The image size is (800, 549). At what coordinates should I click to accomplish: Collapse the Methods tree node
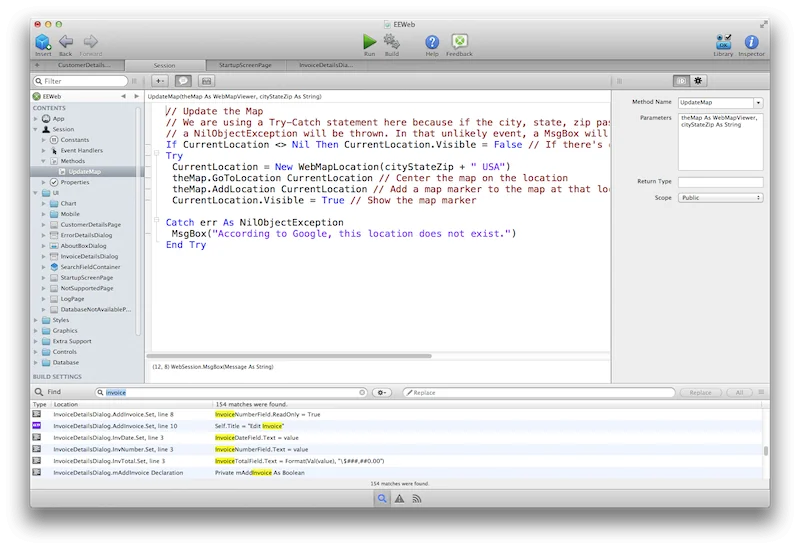43,161
